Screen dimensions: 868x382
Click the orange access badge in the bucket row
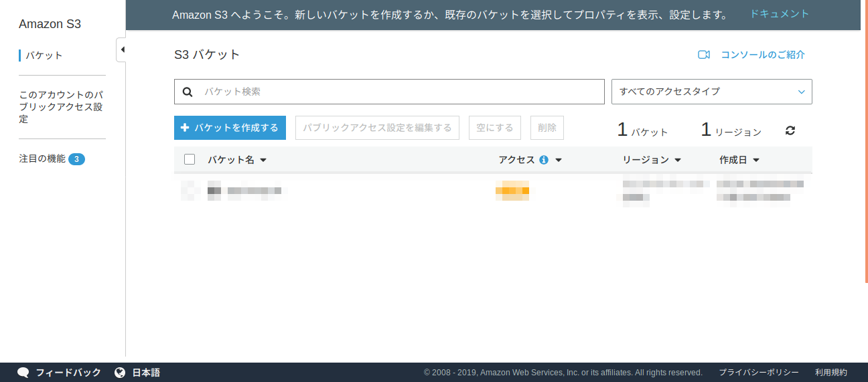[512, 191]
